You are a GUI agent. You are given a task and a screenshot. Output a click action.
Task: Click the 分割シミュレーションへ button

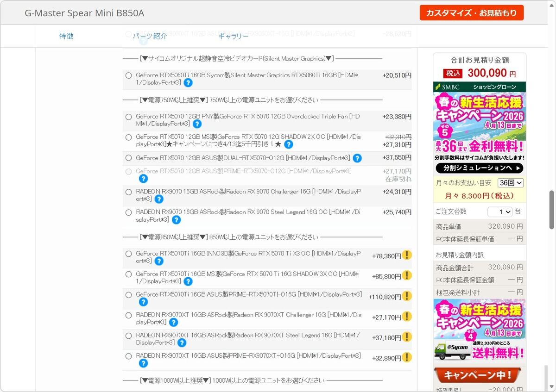pos(479,168)
